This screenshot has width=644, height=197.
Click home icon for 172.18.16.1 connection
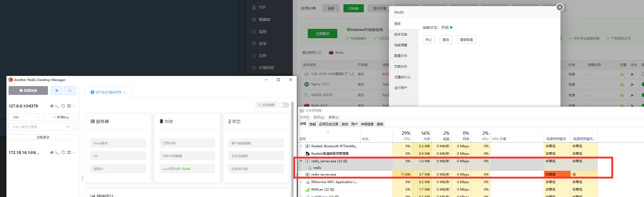tap(52, 153)
